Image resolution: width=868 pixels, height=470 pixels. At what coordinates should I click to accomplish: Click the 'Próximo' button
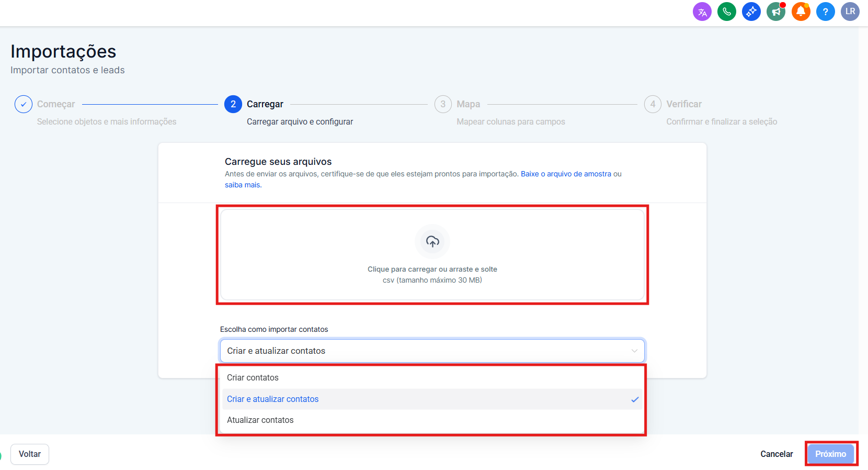point(830,454)
